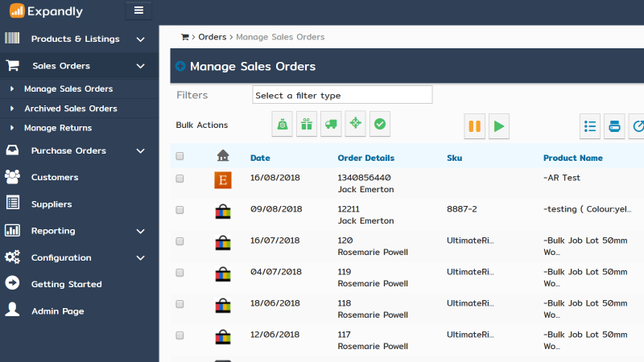Image resolution: width=644 pixels, height=362 pixels.
Task: Click the money bag bulk action icon
Action: (283, 124)
